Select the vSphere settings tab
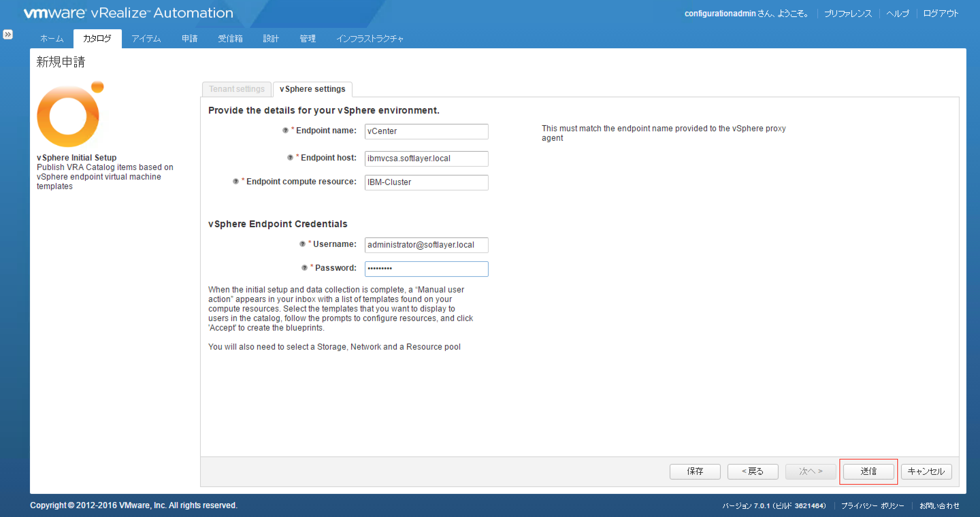Screen dimensions: 980x517 click(313, 89)
